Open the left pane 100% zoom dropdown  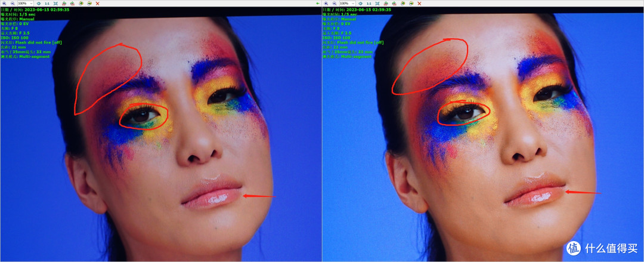pyautogui.click(x=26, y=4)
